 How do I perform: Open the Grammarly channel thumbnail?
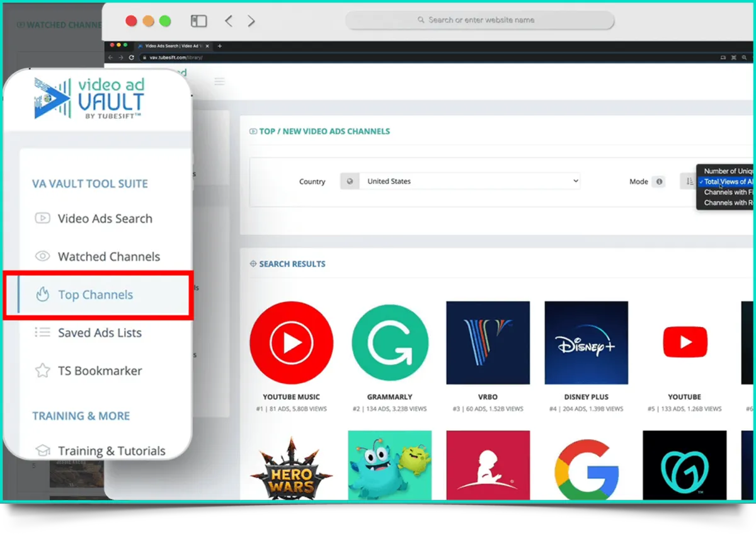[x=389, y=343]
